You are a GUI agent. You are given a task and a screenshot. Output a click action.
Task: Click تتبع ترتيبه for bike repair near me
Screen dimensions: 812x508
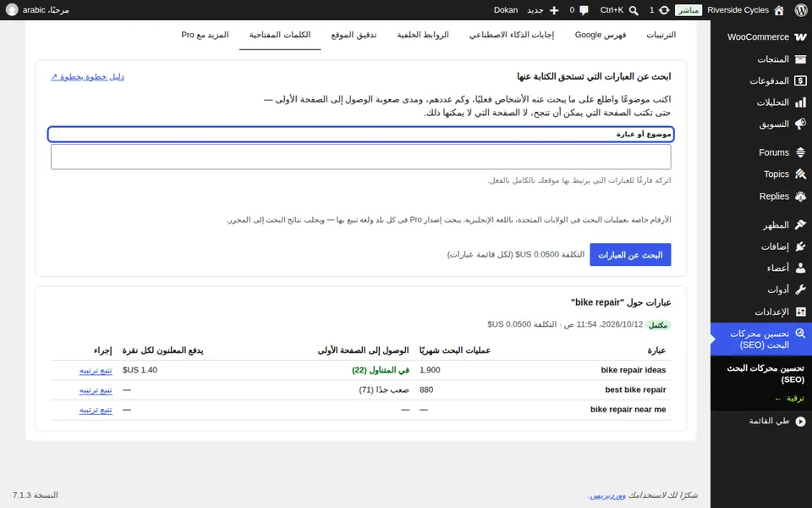tap(96, 410)
